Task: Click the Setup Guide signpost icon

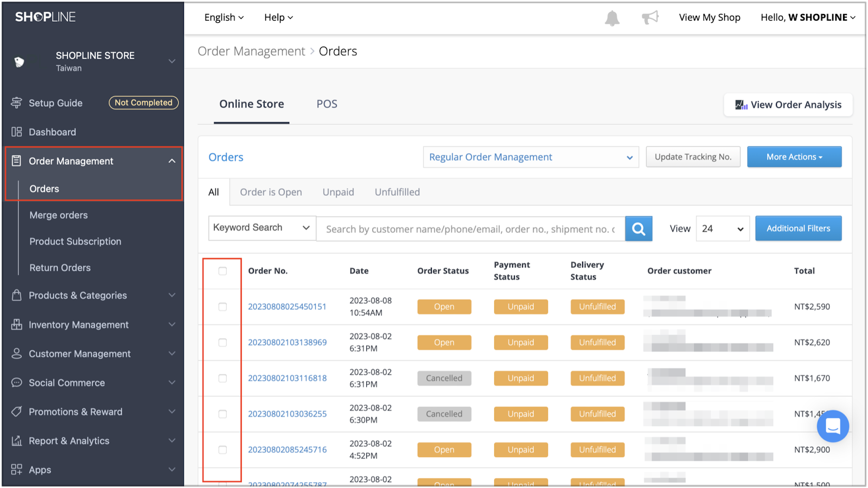Action: 17,102
